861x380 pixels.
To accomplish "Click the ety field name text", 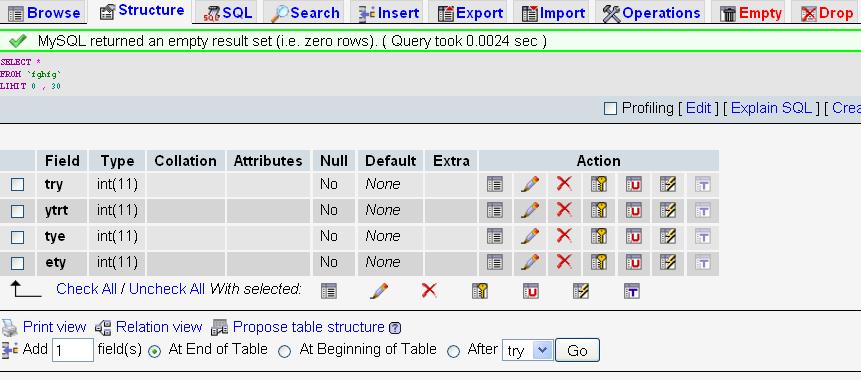I will (55, 262).
